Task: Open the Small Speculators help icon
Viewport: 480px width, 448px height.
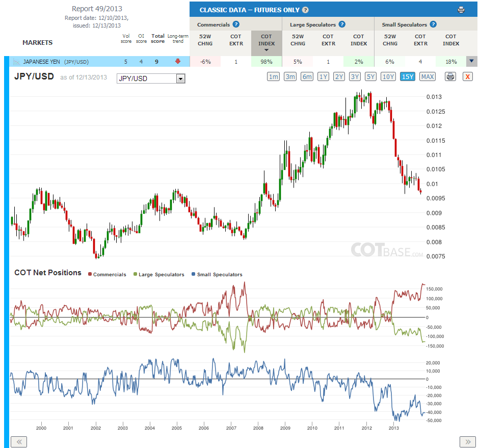Action: pos(433,24)
